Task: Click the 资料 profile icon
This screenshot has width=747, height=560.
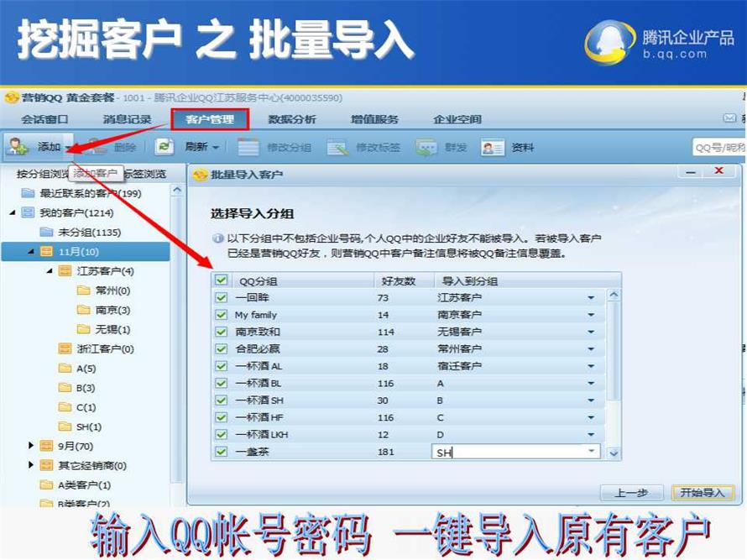Action: pos(493,148)
